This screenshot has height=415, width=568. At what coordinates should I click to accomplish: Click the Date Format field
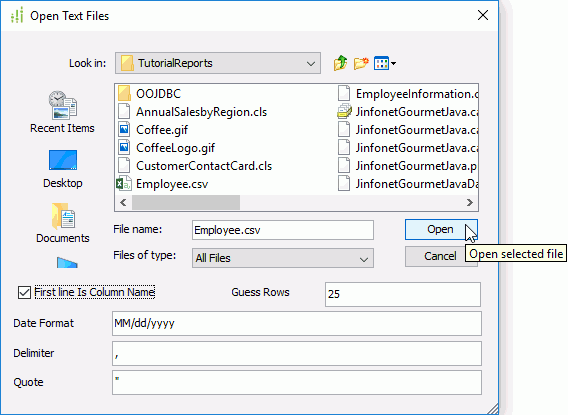[297, 323]
